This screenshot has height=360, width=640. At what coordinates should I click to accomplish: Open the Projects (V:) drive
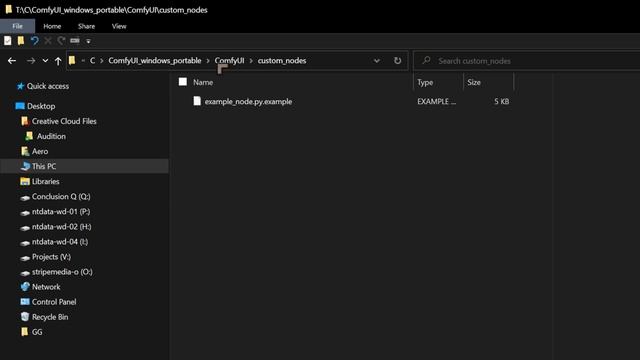(51, 257)
